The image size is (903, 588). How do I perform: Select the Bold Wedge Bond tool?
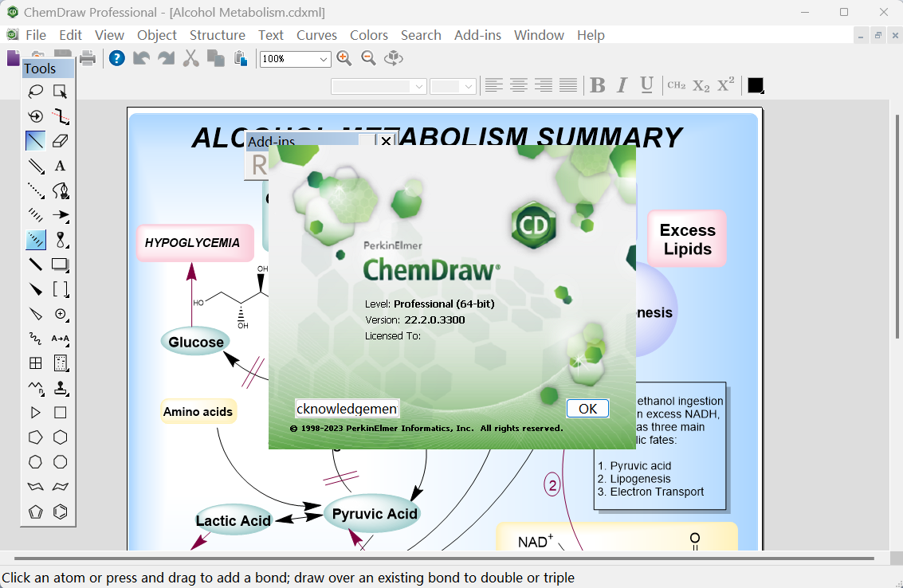[36, 289]
